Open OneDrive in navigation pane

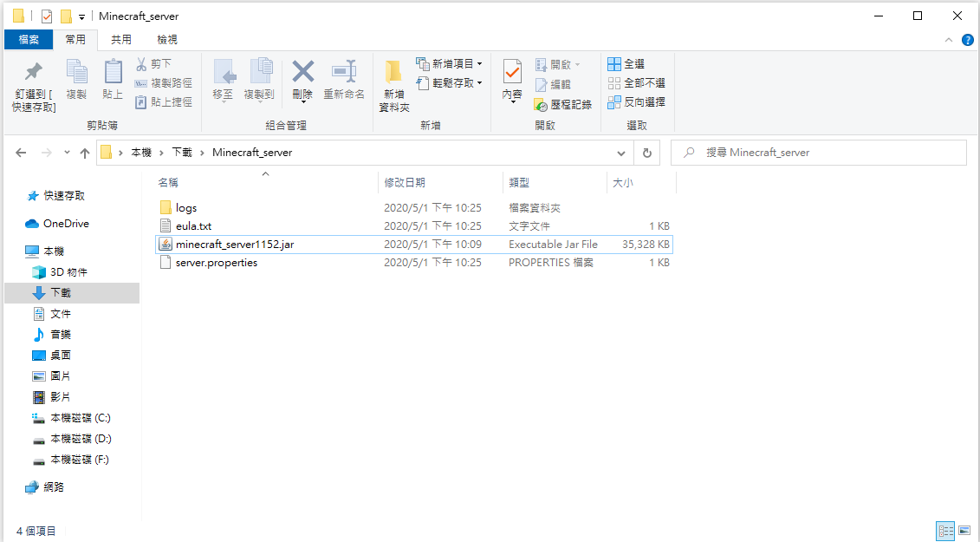pyautogui.click(x=66, y=224)
